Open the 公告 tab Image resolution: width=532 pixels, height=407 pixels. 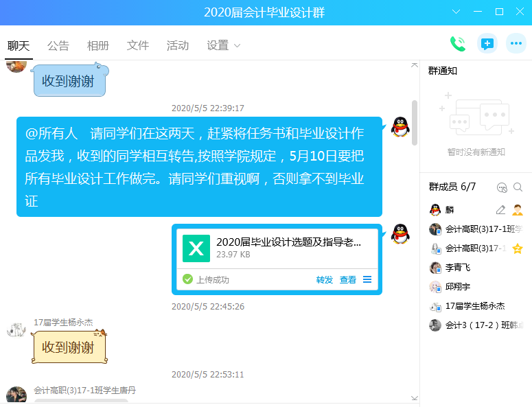(58, 45)
